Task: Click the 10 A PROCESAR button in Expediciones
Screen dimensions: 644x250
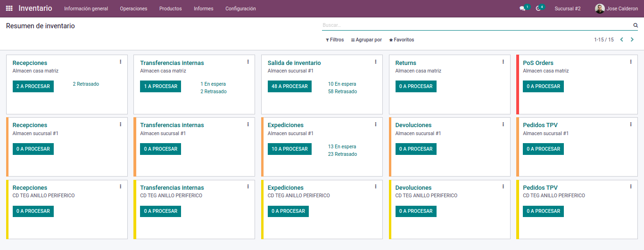Action: [289, 149]
